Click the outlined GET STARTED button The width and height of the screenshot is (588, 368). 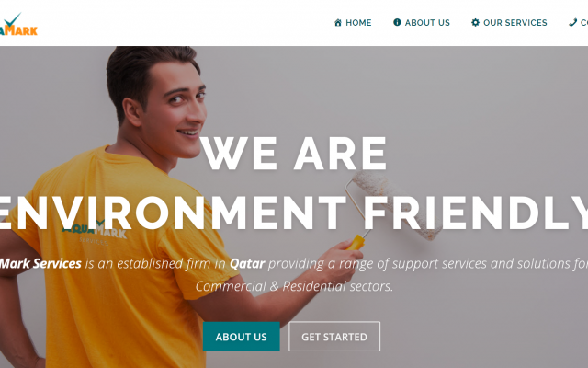coord(334,337)
